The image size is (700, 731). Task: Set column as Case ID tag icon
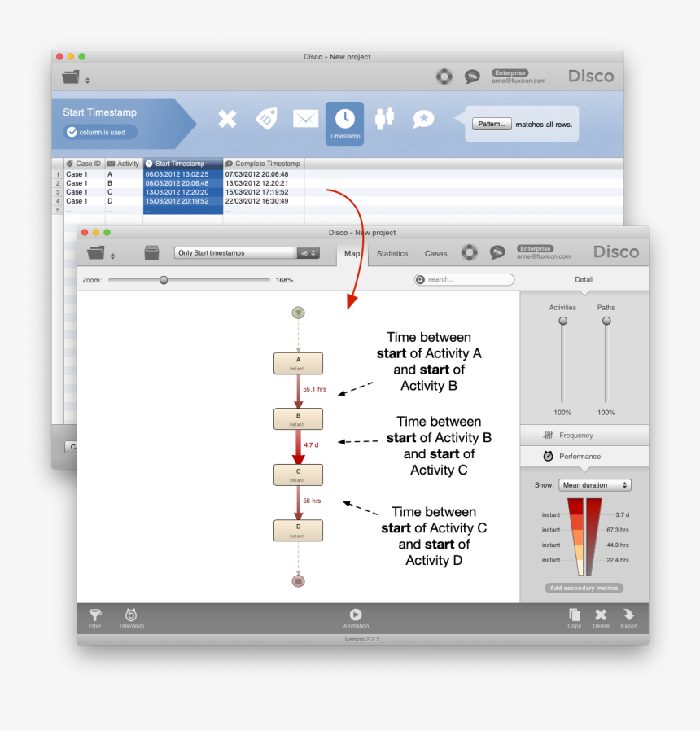[x=267, y=118]
